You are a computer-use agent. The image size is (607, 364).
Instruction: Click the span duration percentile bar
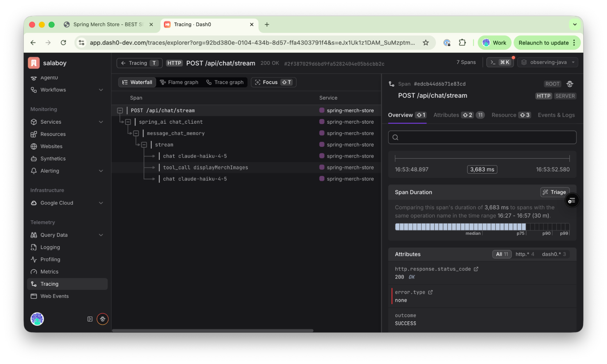pyautogui.click(x=482, y=227)
